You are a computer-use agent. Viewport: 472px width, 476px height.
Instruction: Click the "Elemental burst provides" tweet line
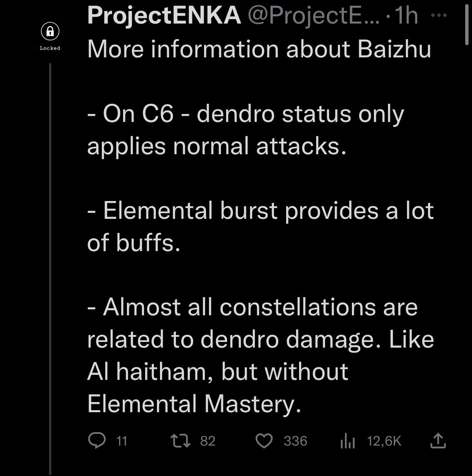click(x=260, y=210)
